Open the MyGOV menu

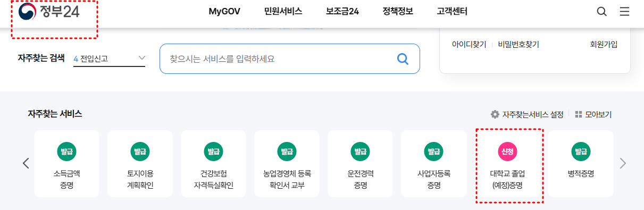224,12
